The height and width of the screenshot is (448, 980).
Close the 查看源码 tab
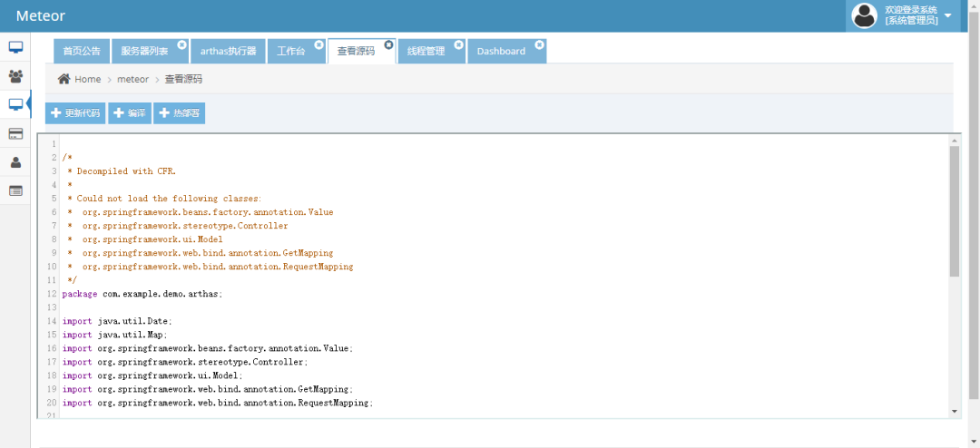388,44
